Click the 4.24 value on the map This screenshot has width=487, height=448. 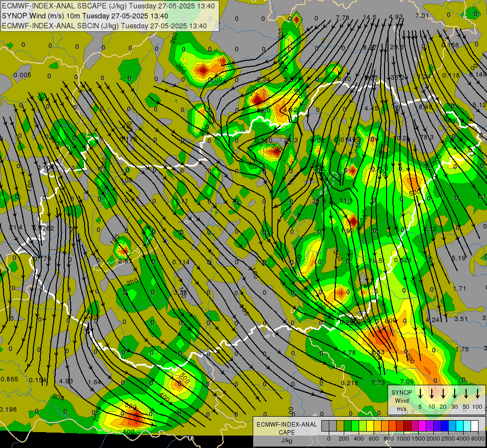pos(432,320)
